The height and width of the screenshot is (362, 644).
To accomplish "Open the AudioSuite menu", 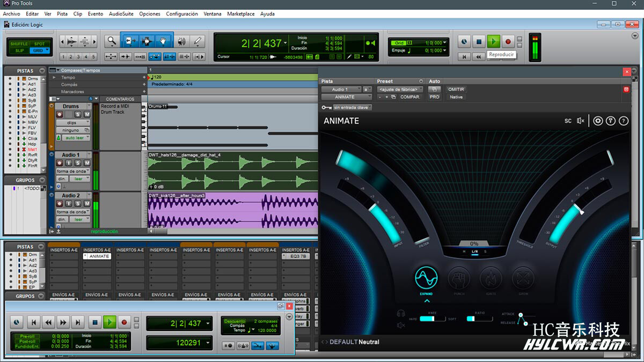I will point(121,14).
